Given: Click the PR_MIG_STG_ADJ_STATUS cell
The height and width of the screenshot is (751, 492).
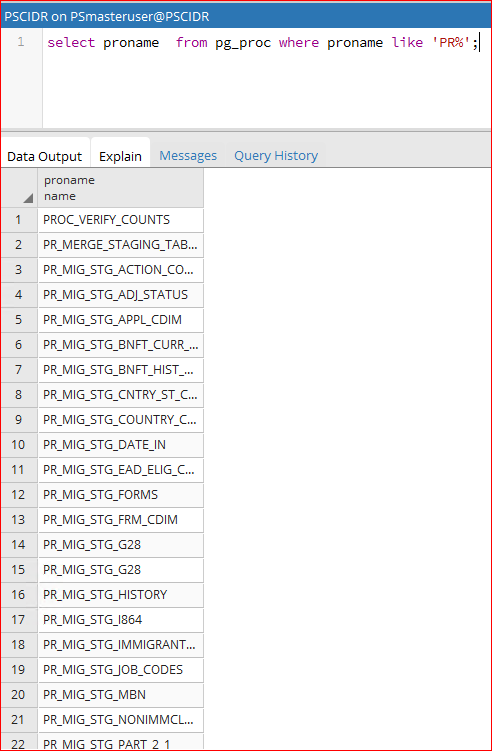Looking at the screenshot, I should 121,295.
